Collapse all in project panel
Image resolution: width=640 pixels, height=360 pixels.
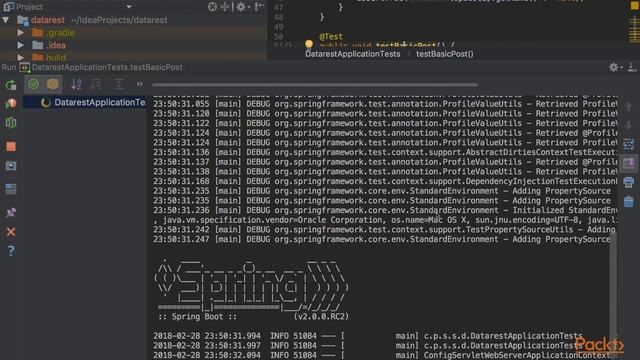(x=225, y=7)
